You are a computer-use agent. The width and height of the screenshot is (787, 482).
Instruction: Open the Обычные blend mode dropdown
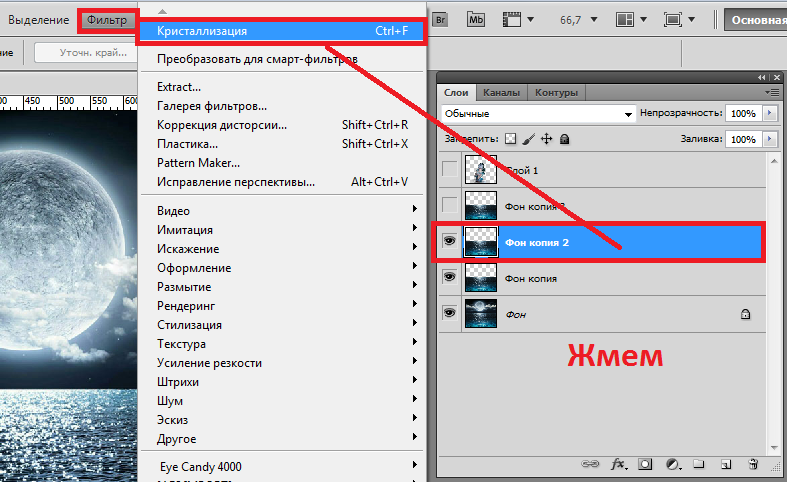[536, 114]
